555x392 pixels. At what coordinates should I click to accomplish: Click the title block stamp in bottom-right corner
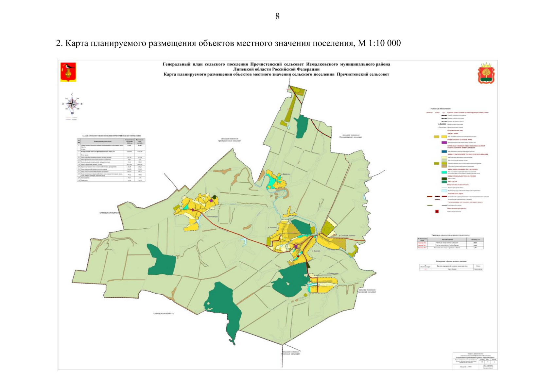475,361
